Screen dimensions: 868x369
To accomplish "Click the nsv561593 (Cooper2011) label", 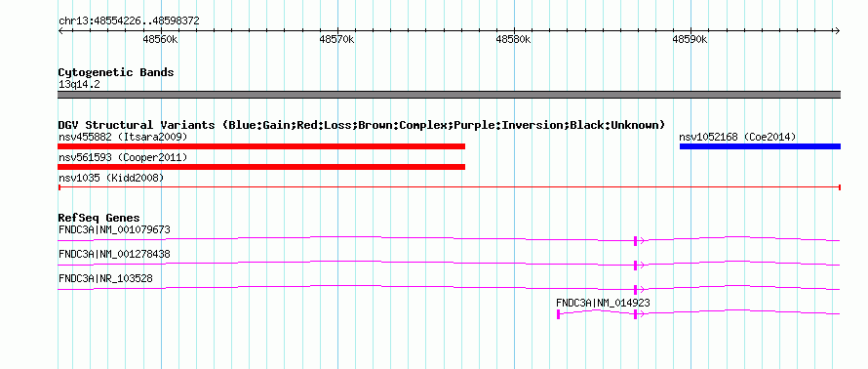I will point(123,158).
